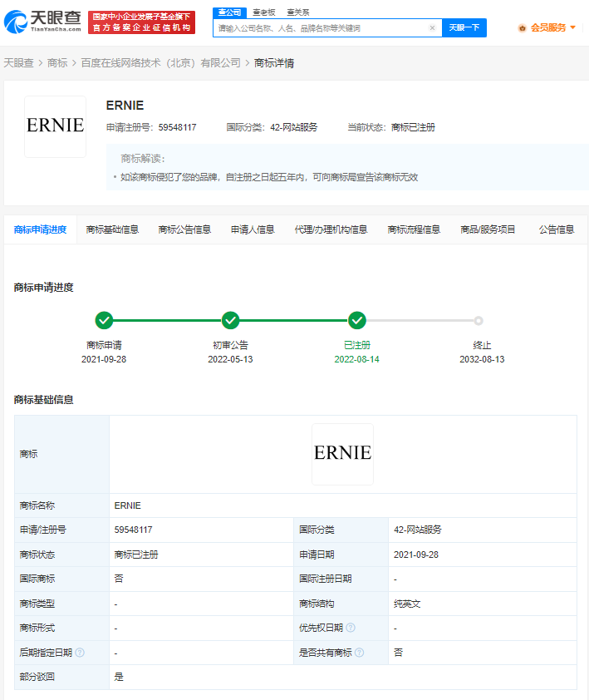Clear the search box with X icon
This screenshot has width=589, height=700.
[x=432, y=28]
